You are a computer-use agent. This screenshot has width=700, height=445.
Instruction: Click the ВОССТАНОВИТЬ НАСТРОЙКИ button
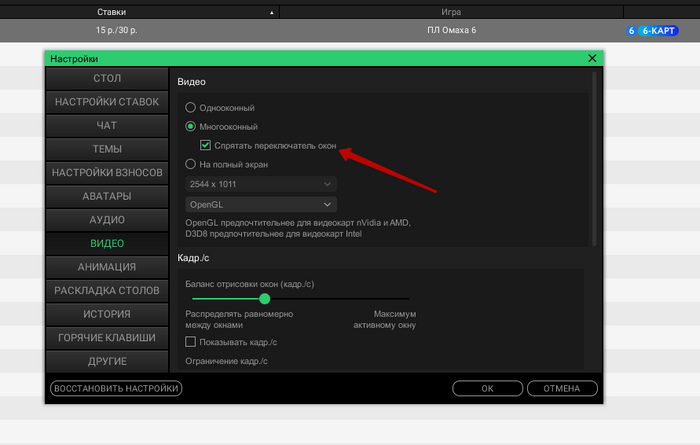116,388
